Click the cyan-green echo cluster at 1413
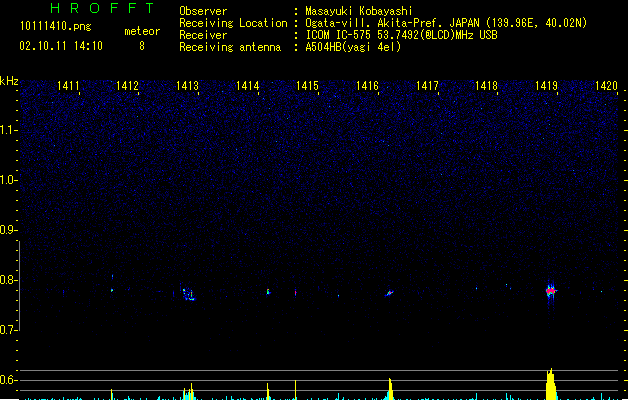 click(x=189, y=294)
